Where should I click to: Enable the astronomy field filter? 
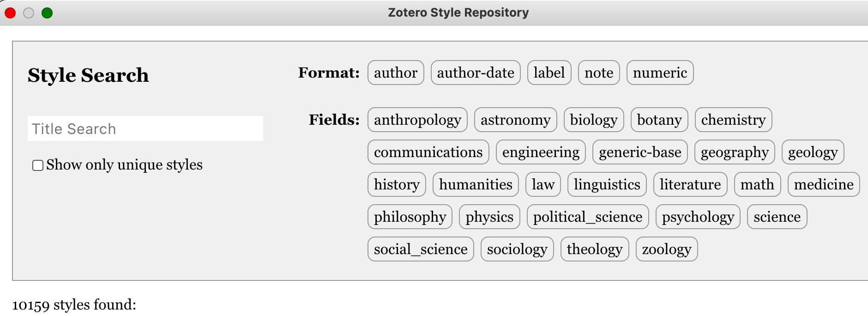(x=515, y=120)
